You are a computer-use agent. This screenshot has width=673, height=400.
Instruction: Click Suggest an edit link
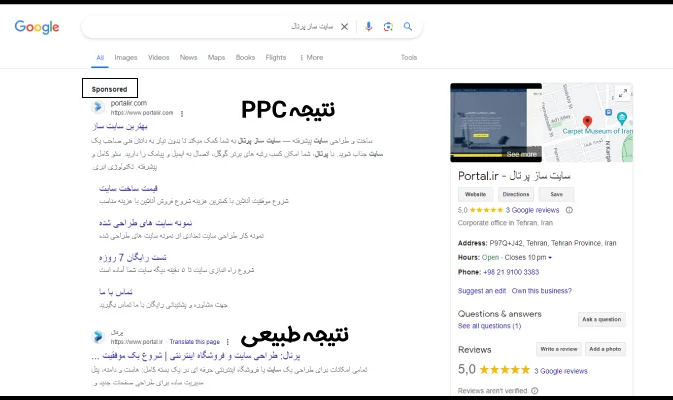click(x=482, y=291)
